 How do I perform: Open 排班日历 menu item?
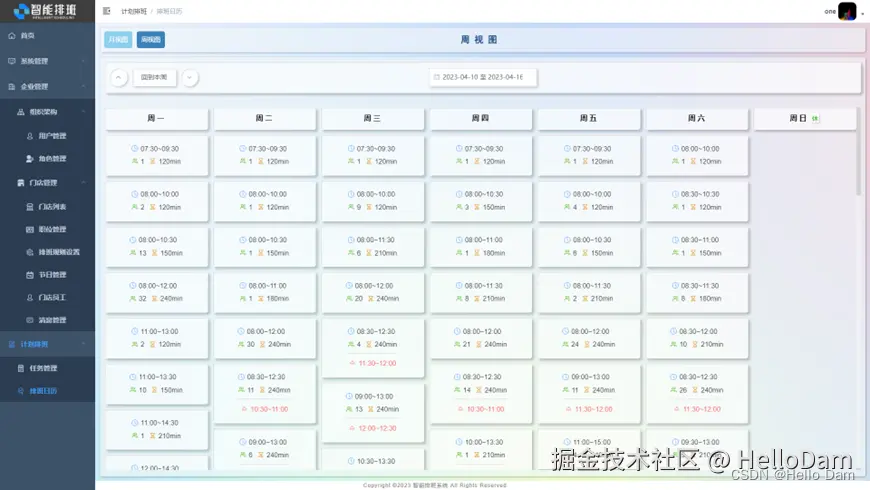47,391
